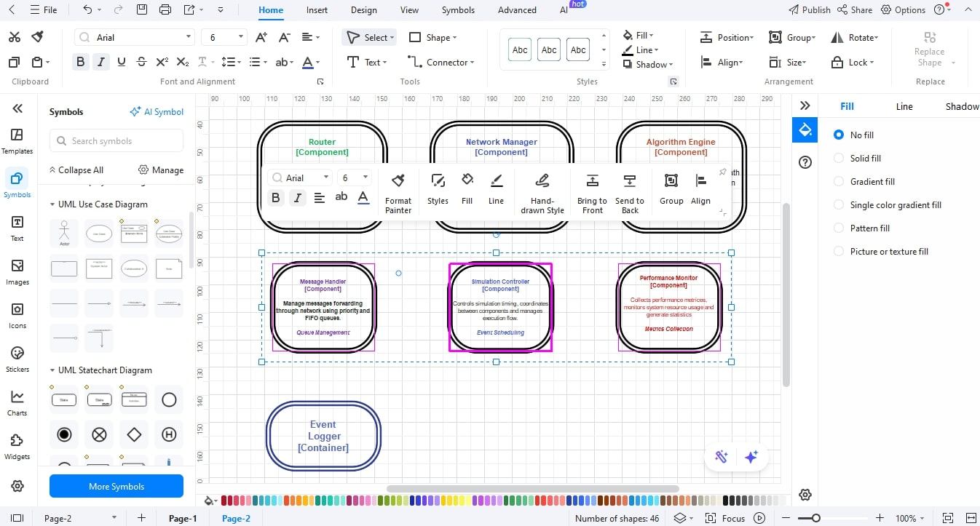Switch to the Page-1 sheet tab
The width and height of the screenshot is (980, 526).
183,518
